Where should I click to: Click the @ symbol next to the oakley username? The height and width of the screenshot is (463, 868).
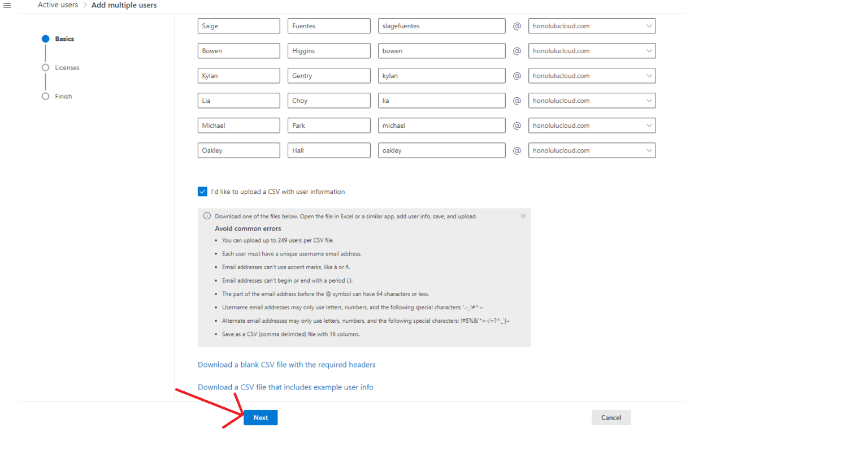pyautogui.click(x=517, y=150)
